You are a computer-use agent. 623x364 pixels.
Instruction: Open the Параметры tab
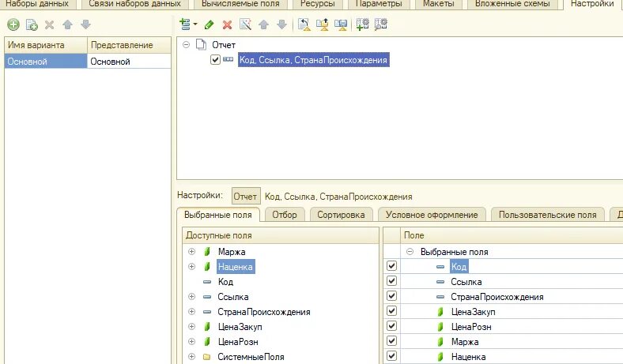point(378,4)
